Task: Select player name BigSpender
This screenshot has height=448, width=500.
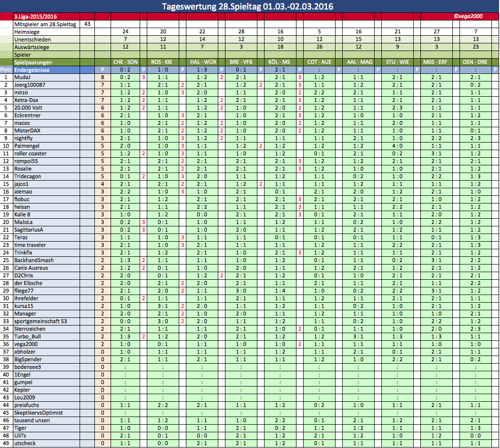Action: click(28, 360)
